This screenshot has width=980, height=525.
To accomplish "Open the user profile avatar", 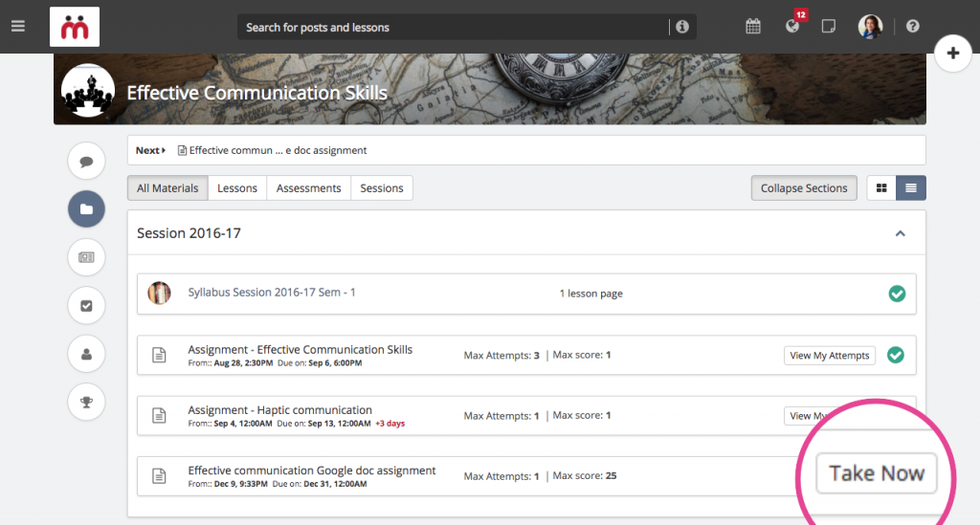I will click(x=870, y=26).
